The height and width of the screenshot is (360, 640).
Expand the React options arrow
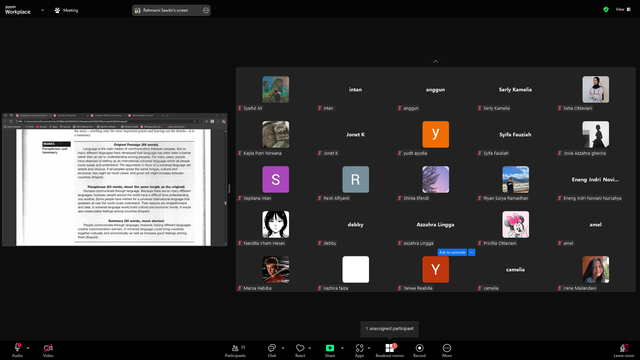click(309, 348)
